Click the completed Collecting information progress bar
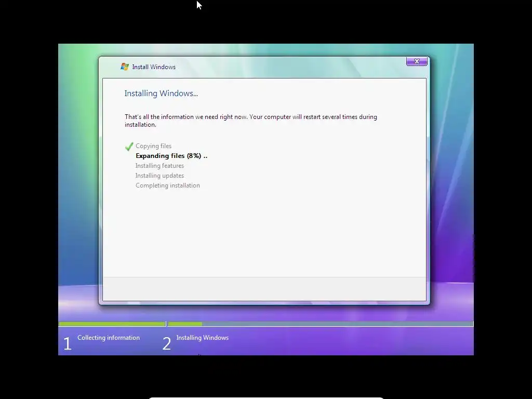The height and width of the screenshot is (399, 532). click(112, 324)
